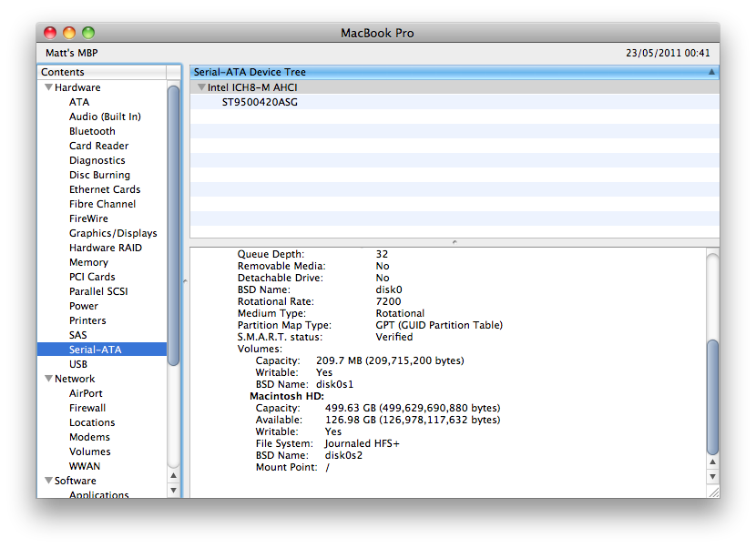
Task: Show Card Reader details
Action: (99, 146)
